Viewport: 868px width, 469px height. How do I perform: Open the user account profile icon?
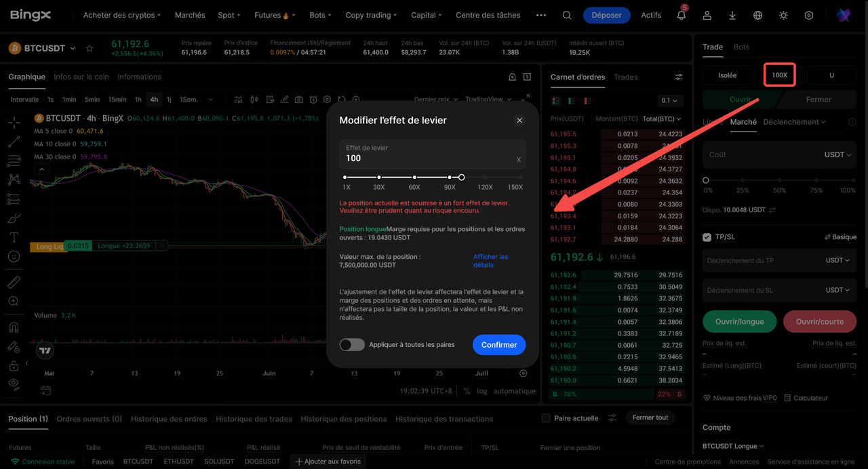[x=707, y=15]
